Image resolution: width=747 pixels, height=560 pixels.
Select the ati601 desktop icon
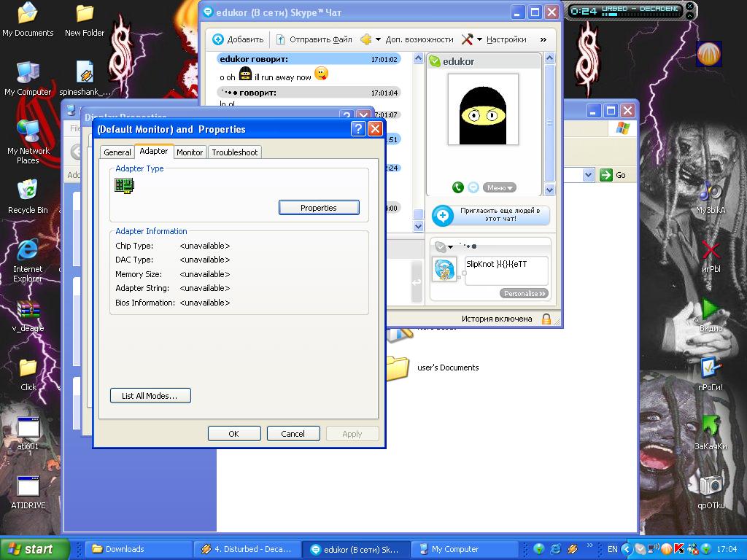click(28, 433)
